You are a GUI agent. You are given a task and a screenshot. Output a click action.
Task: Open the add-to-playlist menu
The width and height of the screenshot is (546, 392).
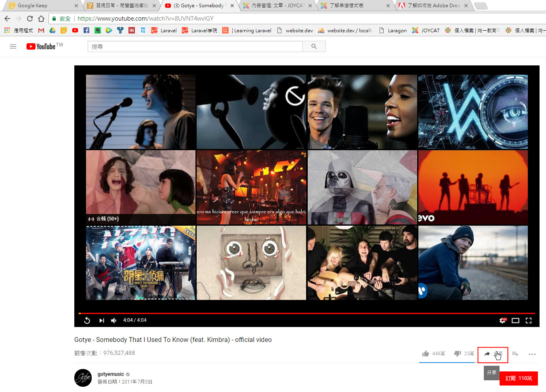point(515,354)
